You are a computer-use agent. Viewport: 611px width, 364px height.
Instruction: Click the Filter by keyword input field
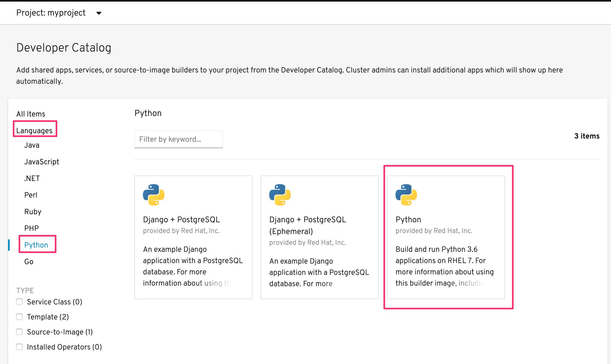(179, 139)
